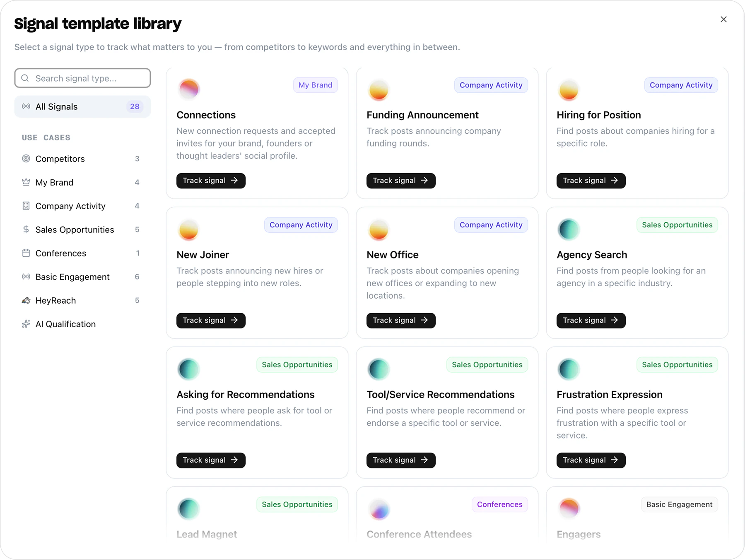Click the gradient swatch on Lead Magnet card
This screenshot has width=745, height=560.
pos(189,509)
